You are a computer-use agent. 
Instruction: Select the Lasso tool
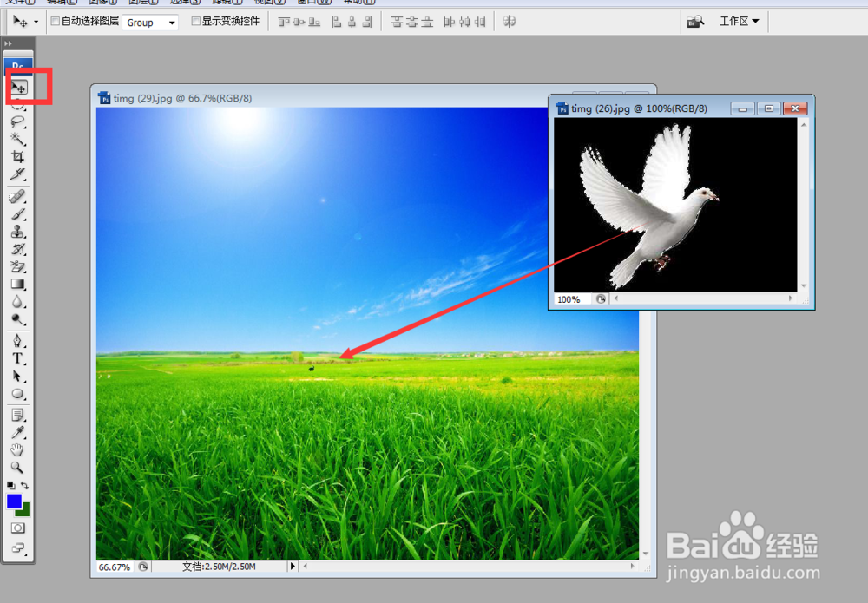[x=17, y=122]
